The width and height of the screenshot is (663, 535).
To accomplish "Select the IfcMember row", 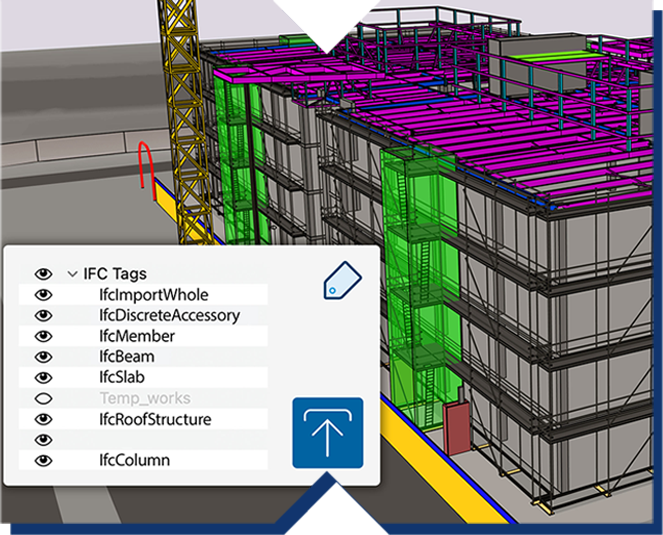I will click(143, 336).
